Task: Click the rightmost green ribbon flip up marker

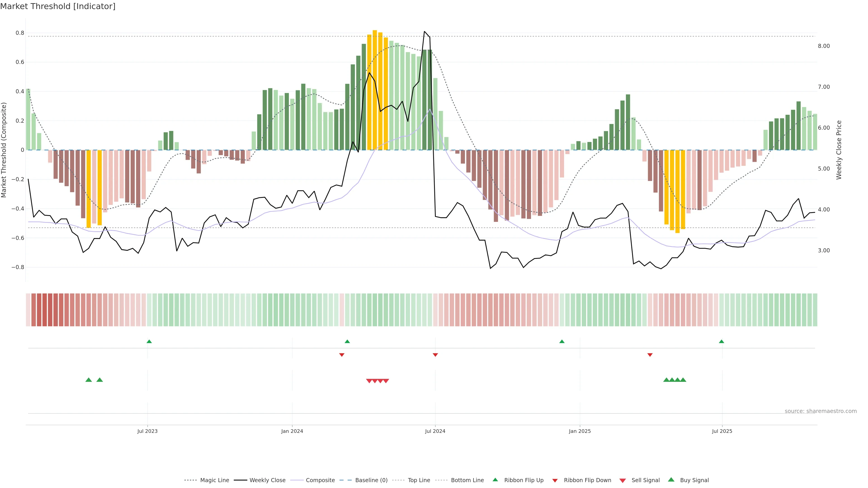Action: pos(722,342)
